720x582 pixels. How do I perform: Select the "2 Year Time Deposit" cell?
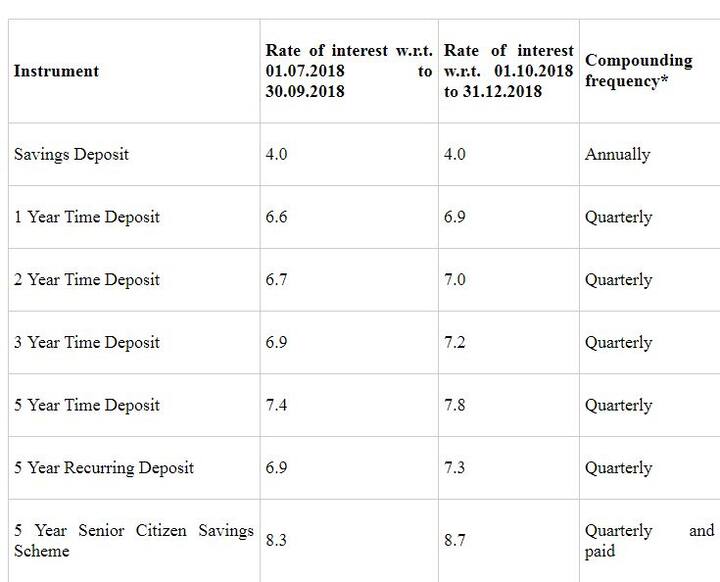click(x=87, y=280)
